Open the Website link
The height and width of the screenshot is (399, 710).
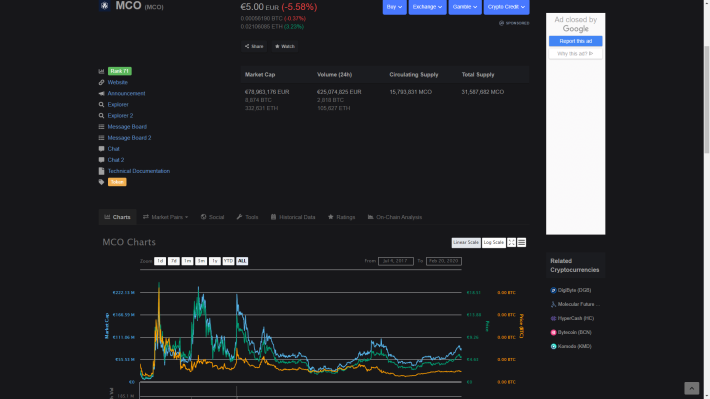[118, 82]
